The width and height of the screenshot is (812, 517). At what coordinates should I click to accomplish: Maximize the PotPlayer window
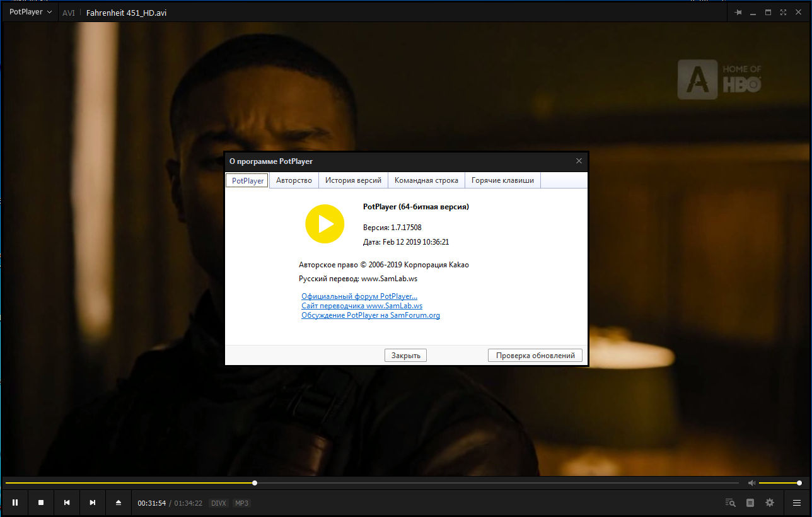[x=768, y=13]
